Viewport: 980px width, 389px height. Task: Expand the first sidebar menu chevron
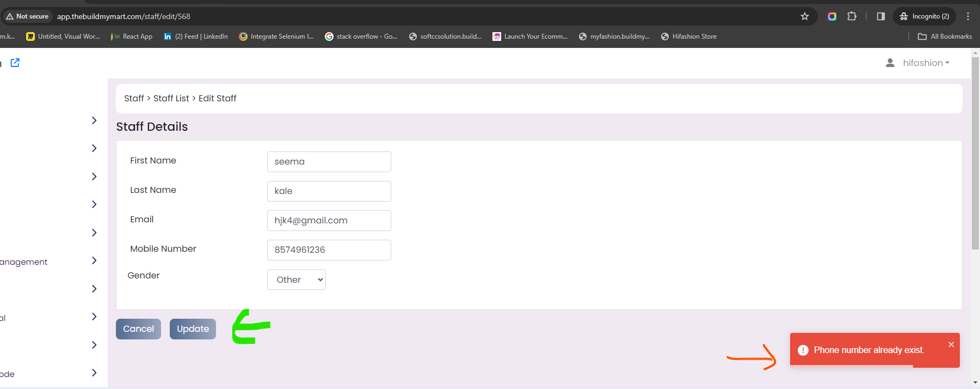[x=94, y=120]
